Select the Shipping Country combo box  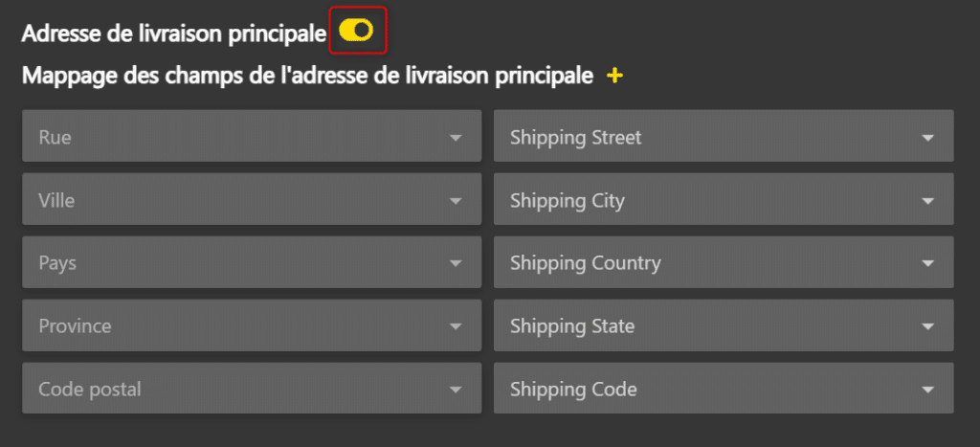coord(723,262)
